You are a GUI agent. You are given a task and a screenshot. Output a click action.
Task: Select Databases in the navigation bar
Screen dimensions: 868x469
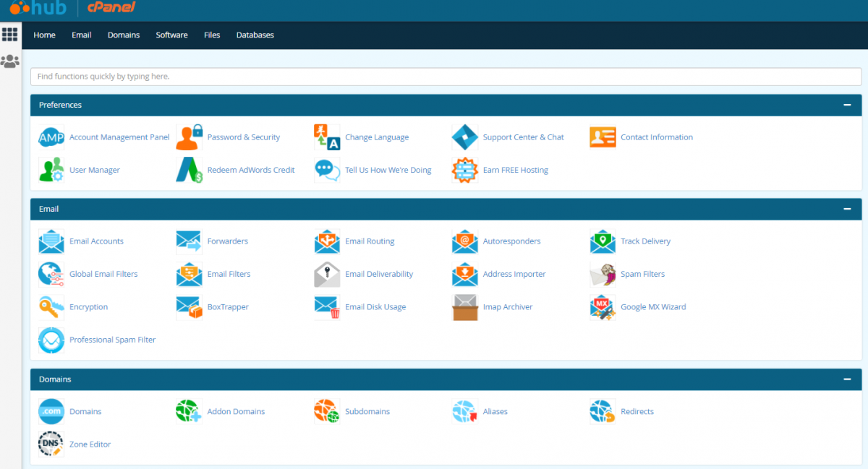click(255, 35)
